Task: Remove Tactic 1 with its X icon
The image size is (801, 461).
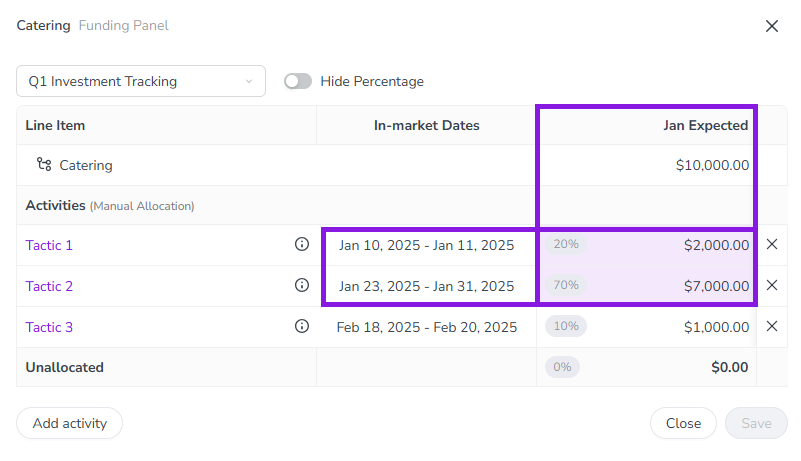Action: click(772, 244)
